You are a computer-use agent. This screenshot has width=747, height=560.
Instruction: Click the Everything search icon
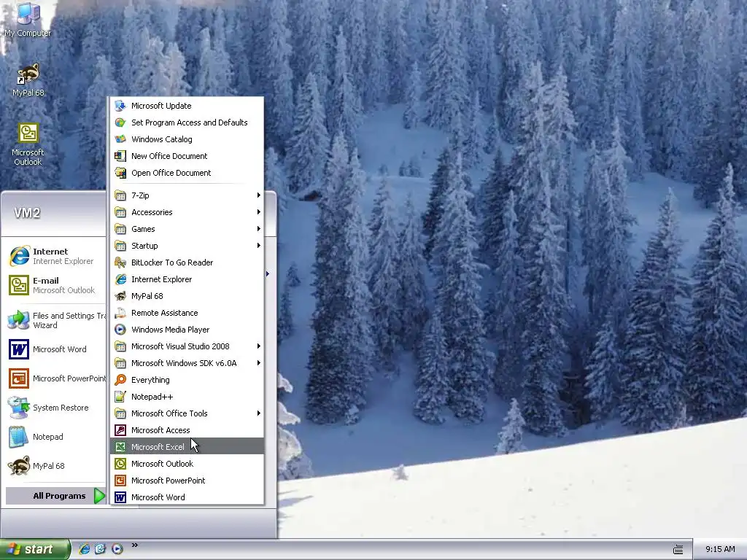pyautogui.click(x=120, y=379)
